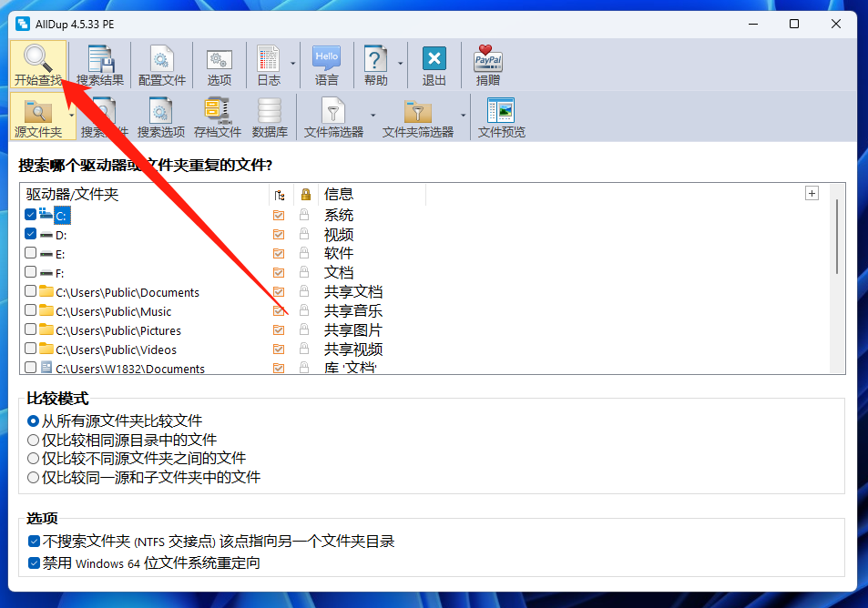Image resolution: width=868 pixels, height=608 pixels.
Task: Click the AllDup app icon in title bar
Action: 23,24
